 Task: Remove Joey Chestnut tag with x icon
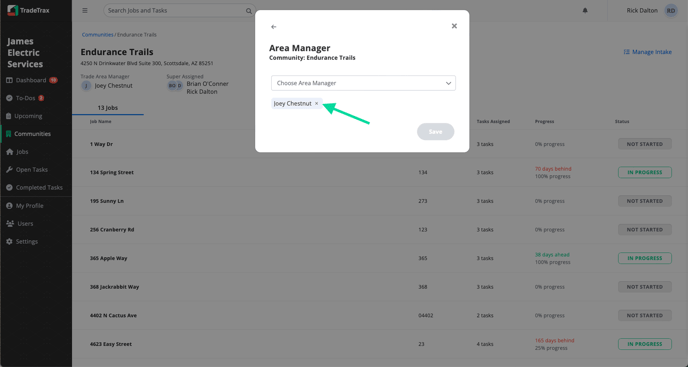tap(316, 104)
